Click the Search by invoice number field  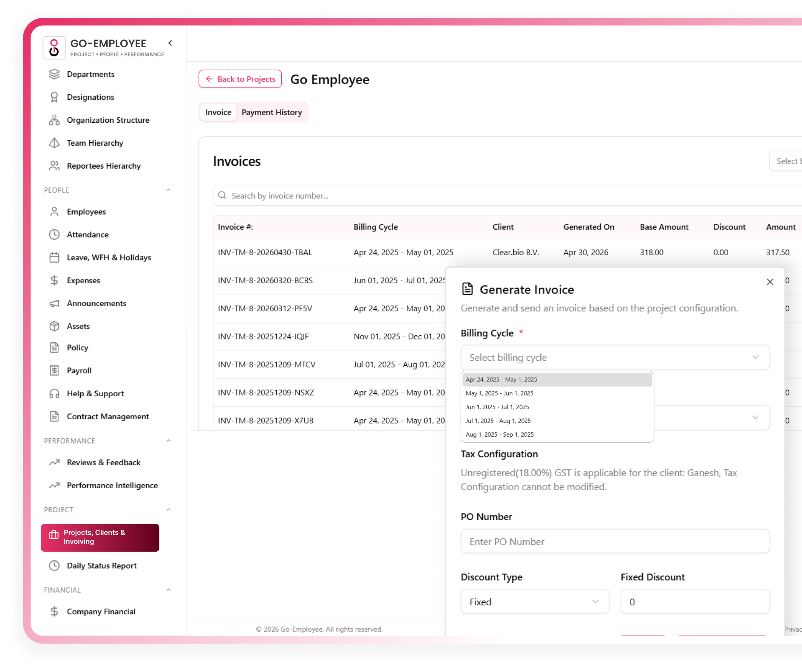(x=507, y=195)
